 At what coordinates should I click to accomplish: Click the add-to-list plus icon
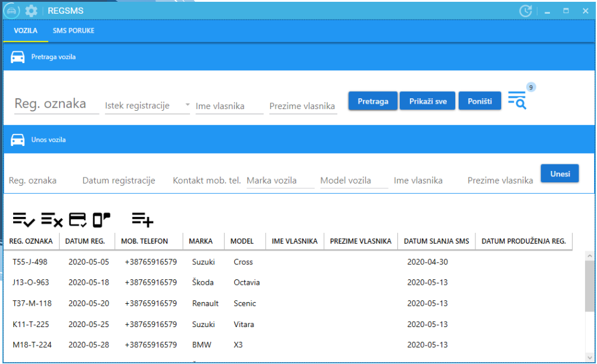point(142,220)
